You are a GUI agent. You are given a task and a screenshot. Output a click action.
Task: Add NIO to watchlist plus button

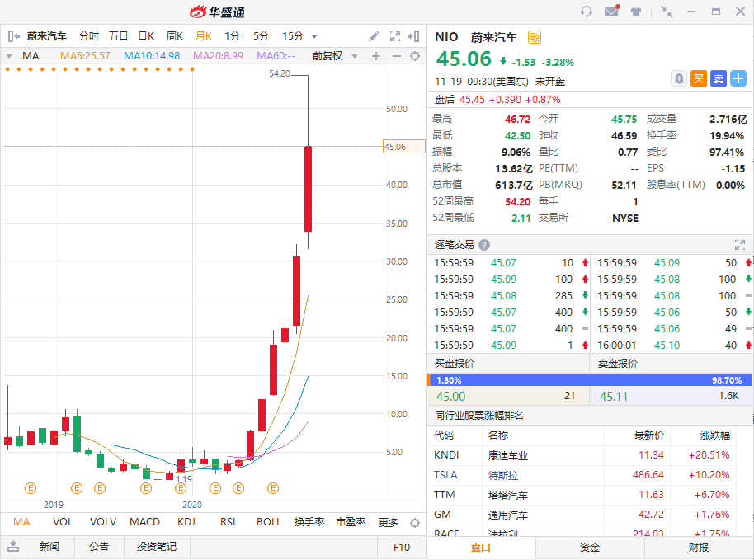pyautogui.click(x=738, y=78)
